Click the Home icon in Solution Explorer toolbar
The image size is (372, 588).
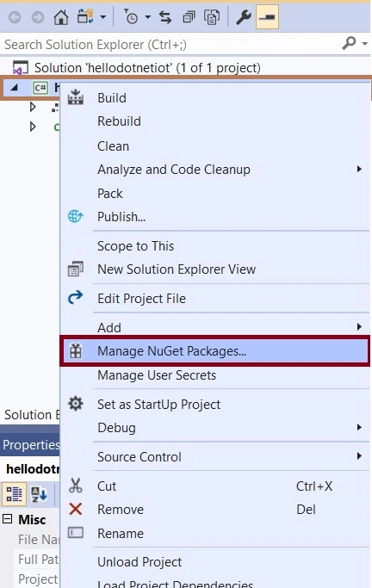(61, 17)
